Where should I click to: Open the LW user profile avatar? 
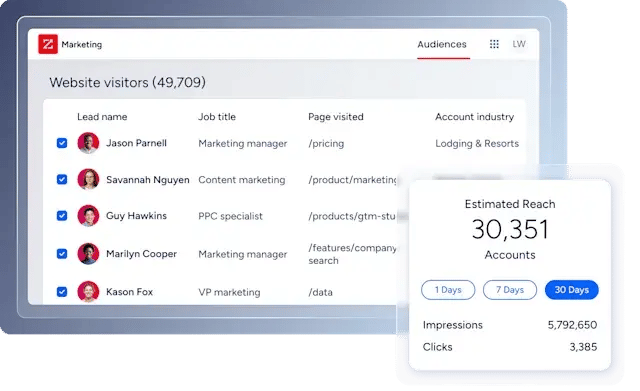(519, 44)
